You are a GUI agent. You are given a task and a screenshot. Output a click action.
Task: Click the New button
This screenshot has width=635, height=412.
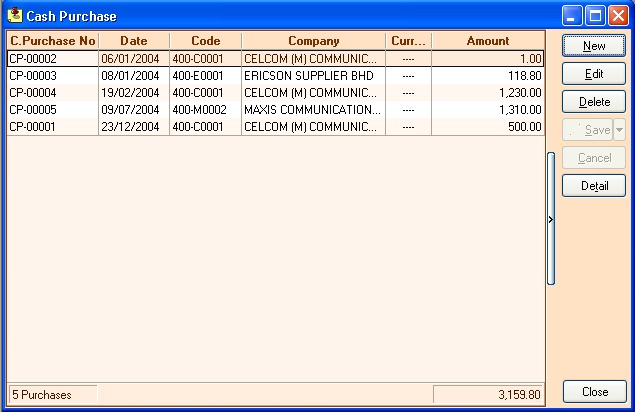click(594, 46)
